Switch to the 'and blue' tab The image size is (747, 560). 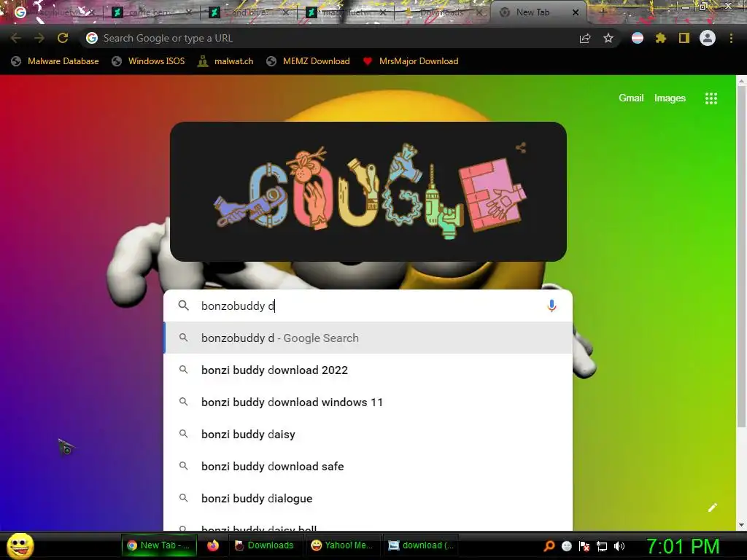249,12
